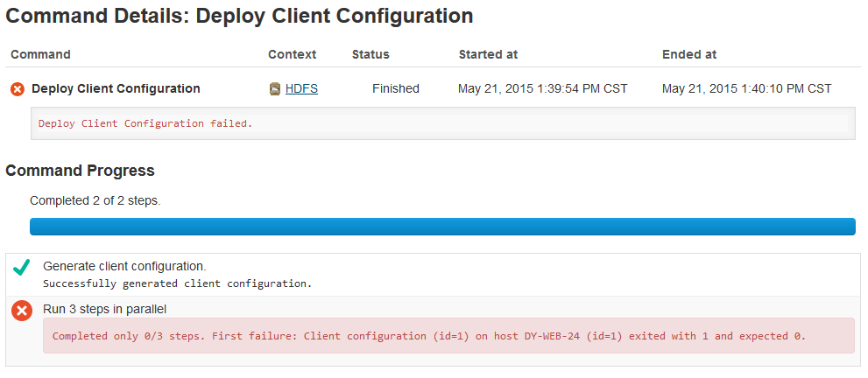
Task: Click the Finished status value
Action: (396, 89)
